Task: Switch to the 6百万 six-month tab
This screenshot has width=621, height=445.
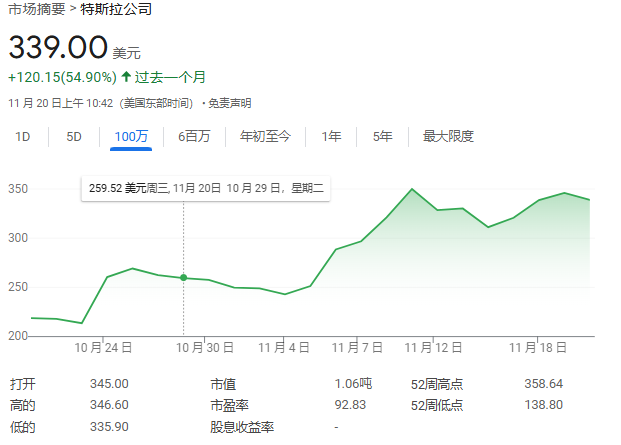Action: click(194, 137)
